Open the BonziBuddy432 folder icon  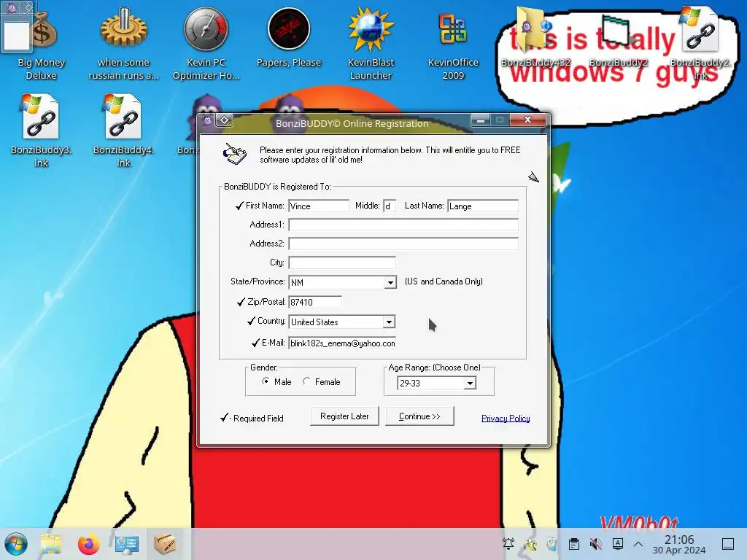tap(535, 38)
